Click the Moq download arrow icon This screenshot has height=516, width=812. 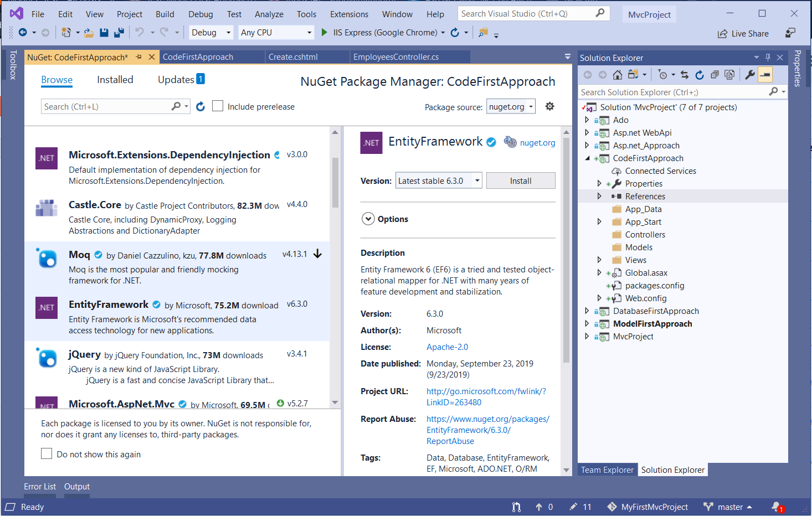[317, 254]
